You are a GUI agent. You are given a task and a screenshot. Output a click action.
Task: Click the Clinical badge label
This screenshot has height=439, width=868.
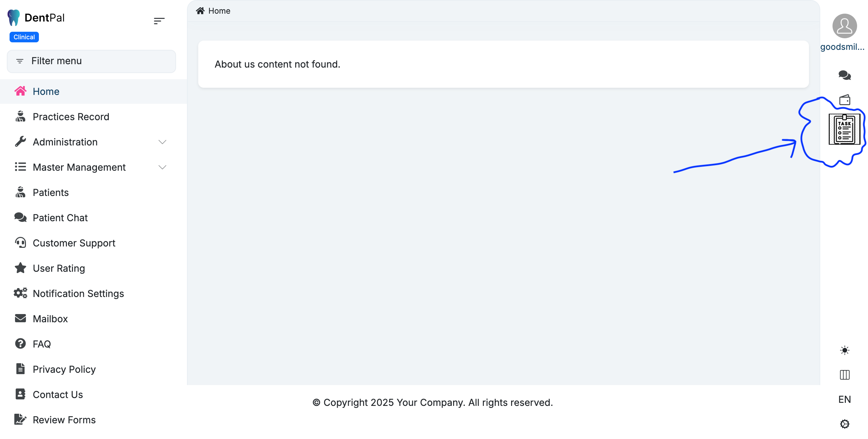coord(24,37)
